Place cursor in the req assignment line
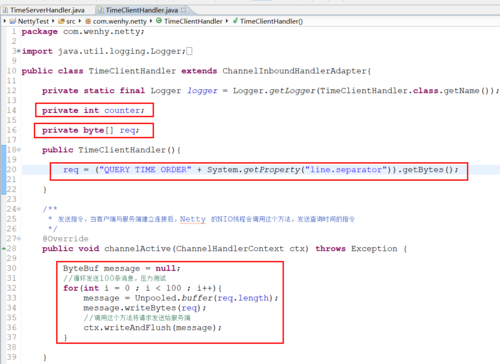Screen dimensions: 500x364 [x=260, y=170]
